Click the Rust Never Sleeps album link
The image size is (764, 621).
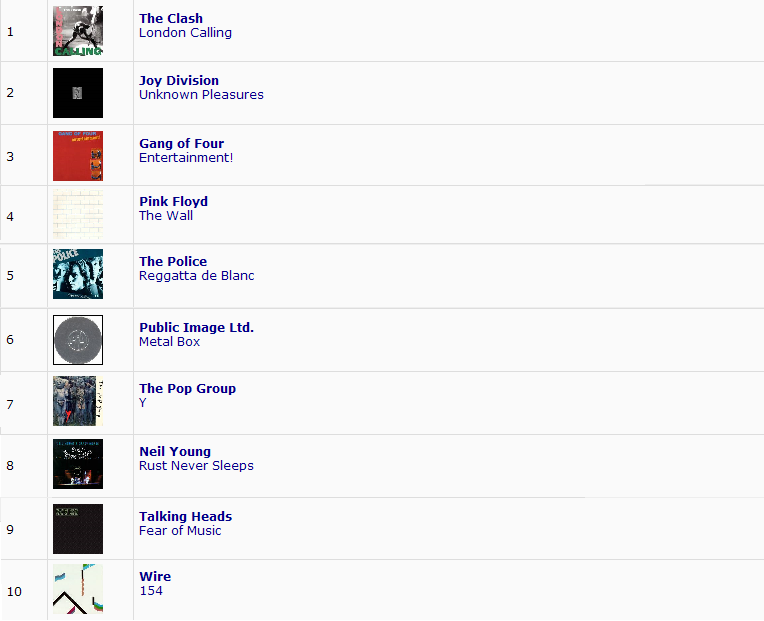[x=196, y=466]
